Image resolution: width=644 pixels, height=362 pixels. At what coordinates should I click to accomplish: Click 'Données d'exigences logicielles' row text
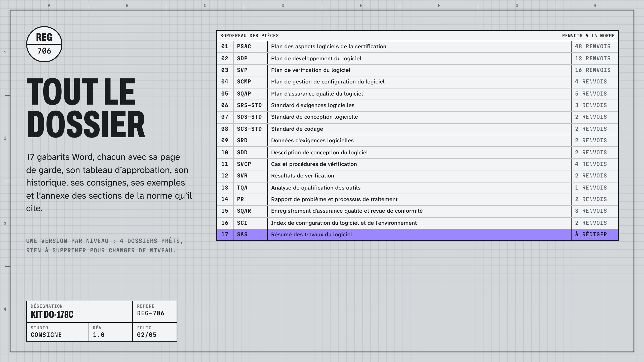(x=312, y=141)
